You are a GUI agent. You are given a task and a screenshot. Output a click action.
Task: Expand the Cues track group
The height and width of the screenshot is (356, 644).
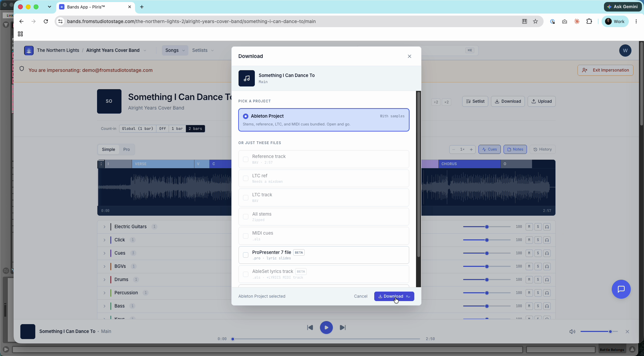(105, 253)
